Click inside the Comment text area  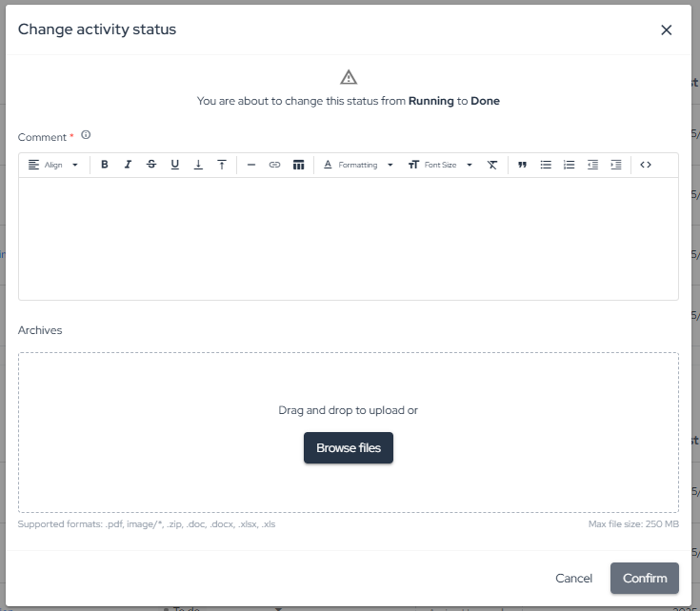(349, 238)
